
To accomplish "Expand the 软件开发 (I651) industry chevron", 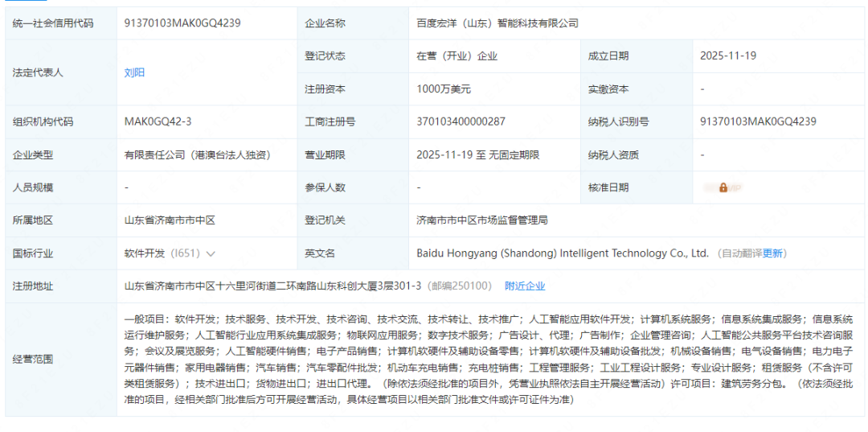I will (211, 253).
